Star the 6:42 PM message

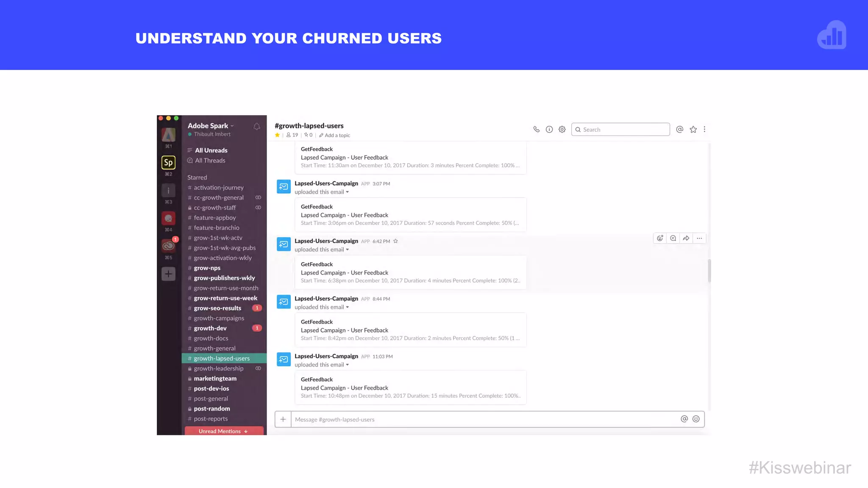tap(395, 241)
